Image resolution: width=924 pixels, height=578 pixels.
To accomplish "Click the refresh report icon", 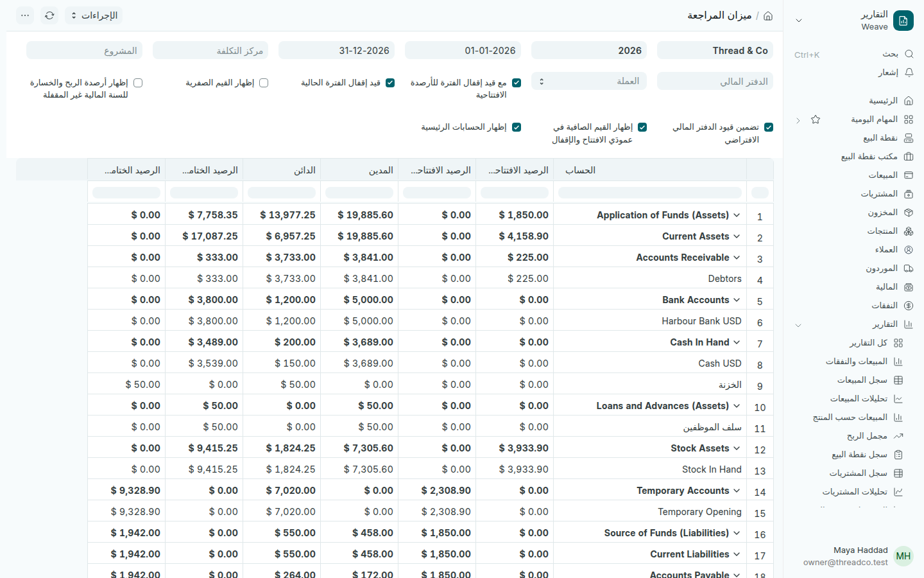I will (x=49, y=15).
